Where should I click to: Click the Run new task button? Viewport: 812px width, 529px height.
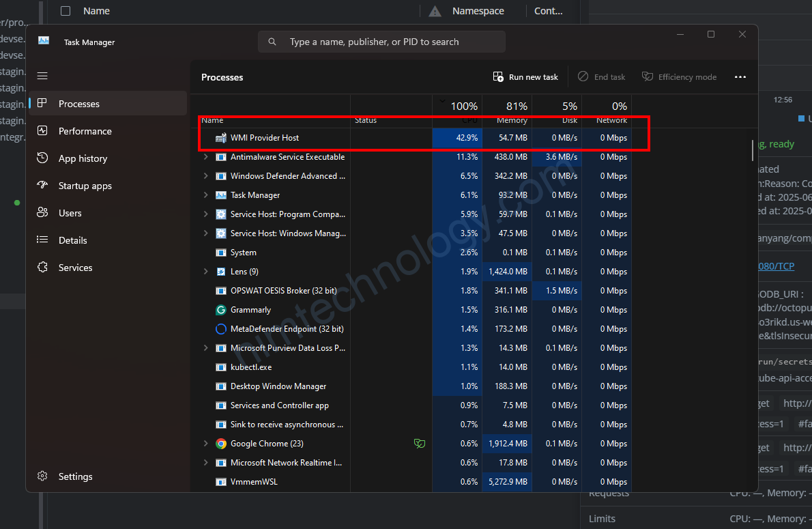(525, 77)
